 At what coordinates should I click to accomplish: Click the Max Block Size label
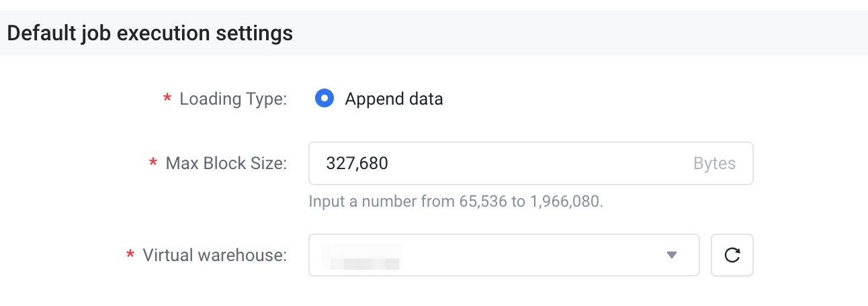point(226,163)
